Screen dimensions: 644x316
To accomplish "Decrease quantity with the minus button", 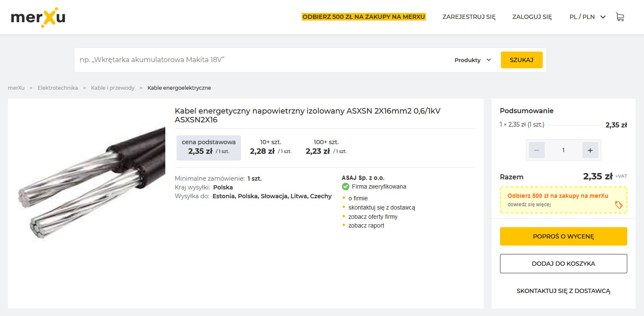I will pos(537,150).
